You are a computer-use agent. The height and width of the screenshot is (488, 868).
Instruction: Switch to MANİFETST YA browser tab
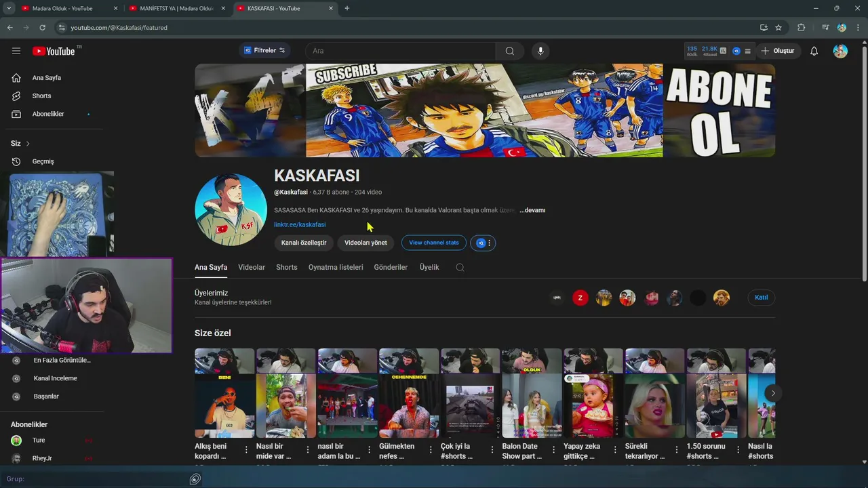pyautogui.click(x=176, y=8)
